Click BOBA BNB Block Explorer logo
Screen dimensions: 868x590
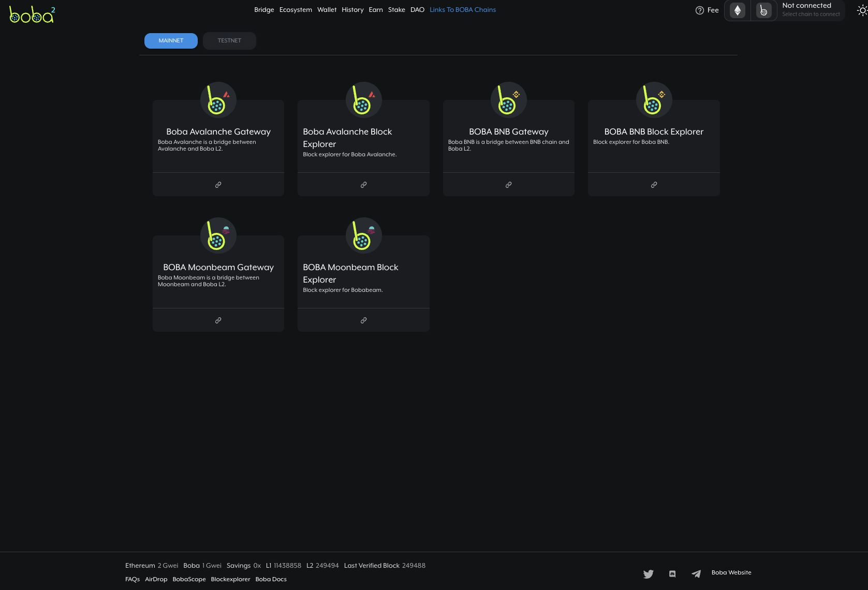[654, 100]
